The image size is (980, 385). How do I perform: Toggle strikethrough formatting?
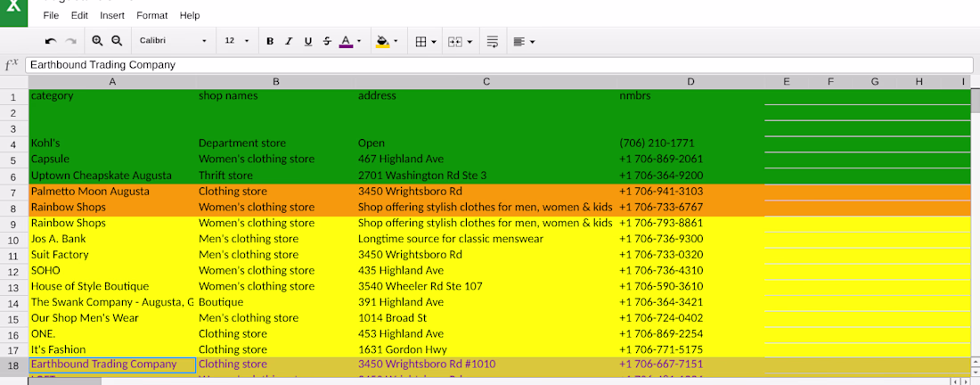click(328, 41)
